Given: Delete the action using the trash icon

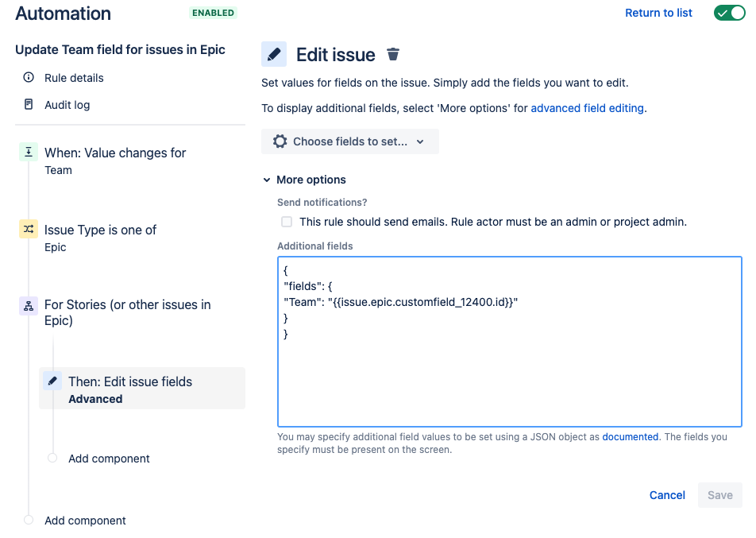Looking at the screenshot, I should point(392,54).
